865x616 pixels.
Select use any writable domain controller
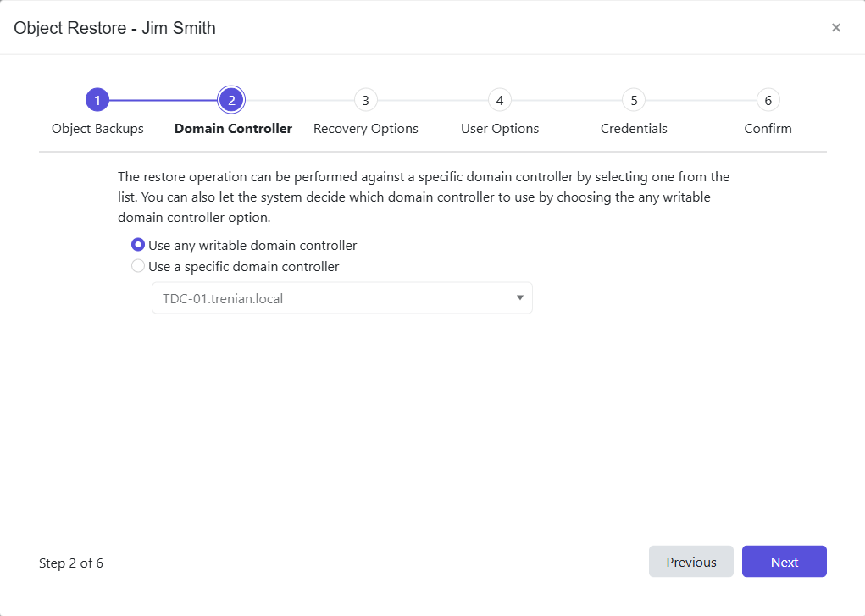pos(137,245)
